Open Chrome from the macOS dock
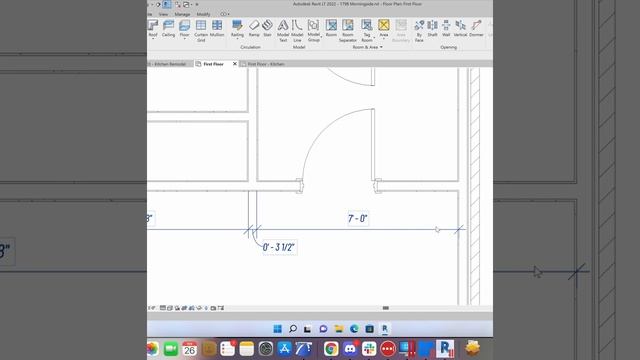640x360 pixels. coord(331,349)
